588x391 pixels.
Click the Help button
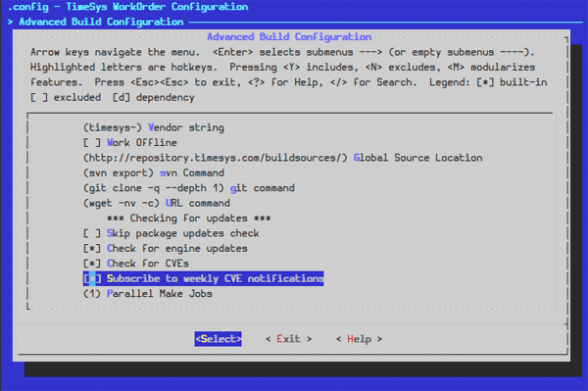[x=359, y=339]
